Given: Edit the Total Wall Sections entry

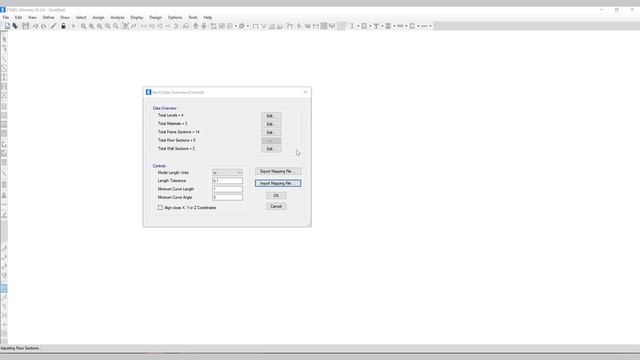Looking at the screenshot, I should 271,149.
